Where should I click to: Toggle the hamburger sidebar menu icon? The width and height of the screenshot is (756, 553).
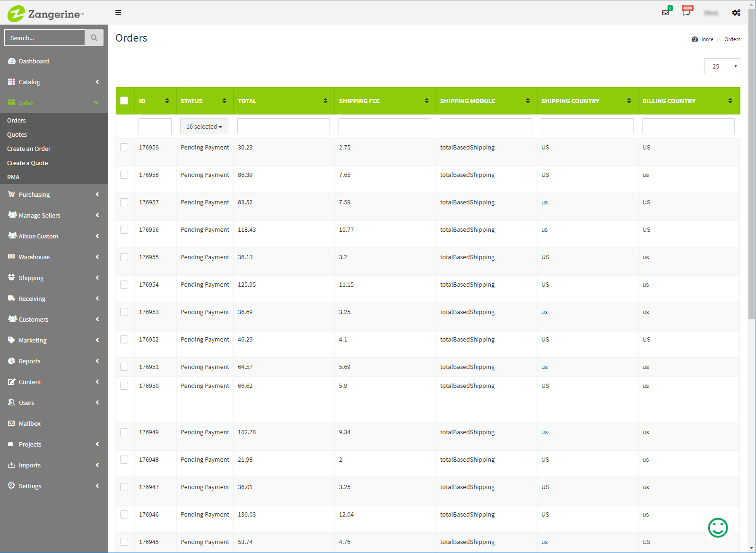pyautogui.click(x=118, y=13)
